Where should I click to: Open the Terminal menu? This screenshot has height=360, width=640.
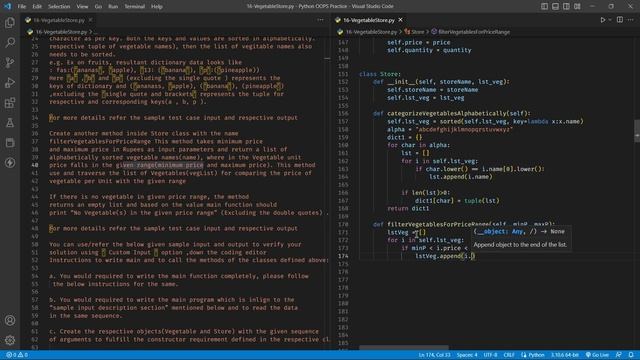pyautogui.click(x=134, y=6)
